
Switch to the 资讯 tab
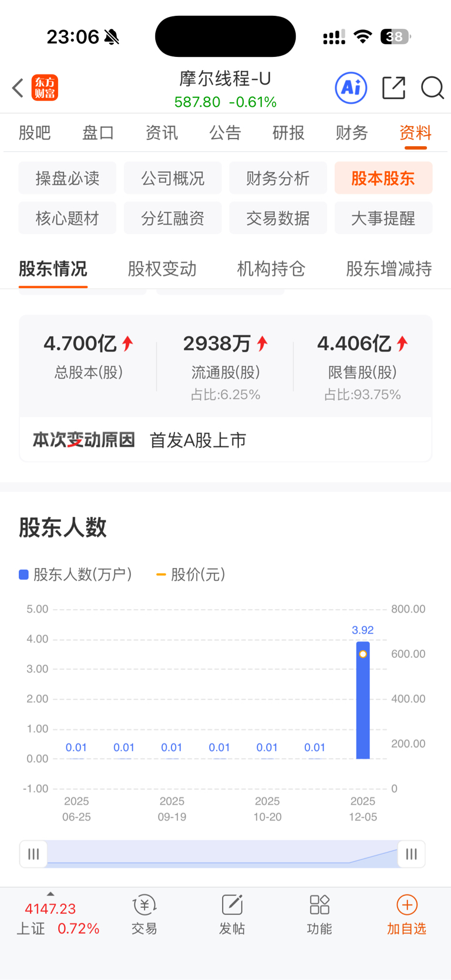[x=161, y=133]
